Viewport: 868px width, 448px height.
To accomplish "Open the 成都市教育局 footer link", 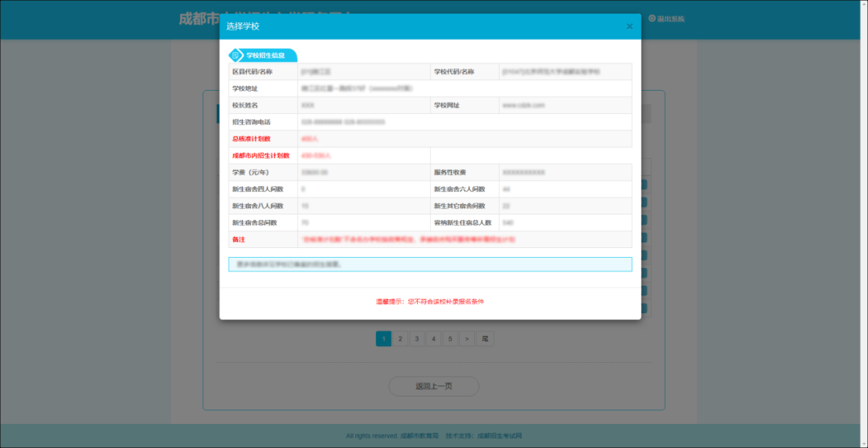I will [420, 436].
